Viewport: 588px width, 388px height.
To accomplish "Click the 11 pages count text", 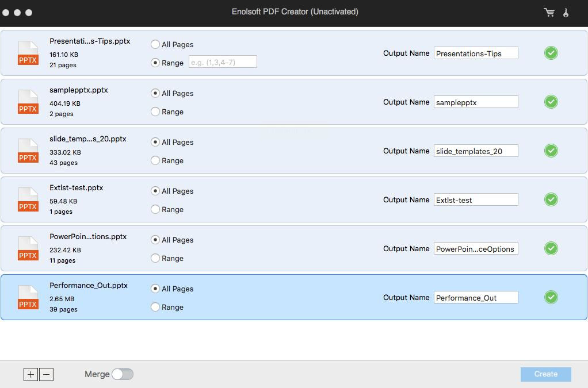I will tap(63, 260).
